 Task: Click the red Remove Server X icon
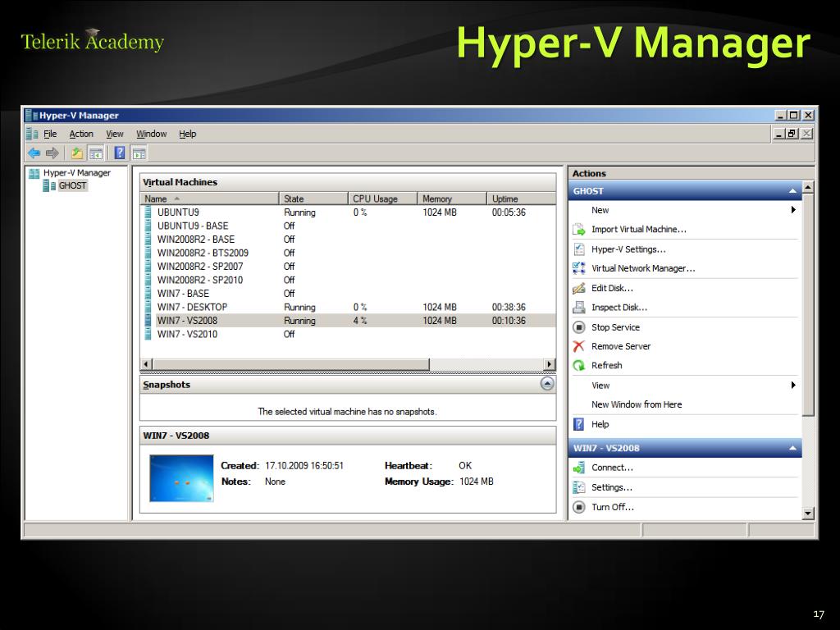[579, 347]
